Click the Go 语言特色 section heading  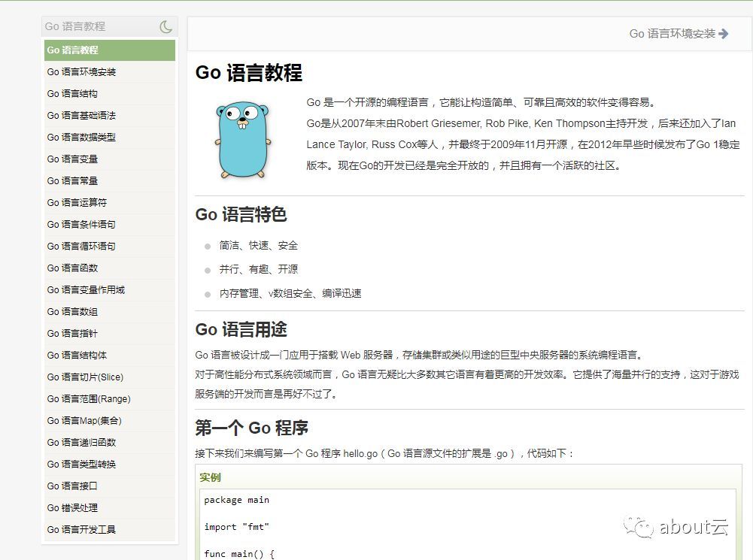(241, 214)
